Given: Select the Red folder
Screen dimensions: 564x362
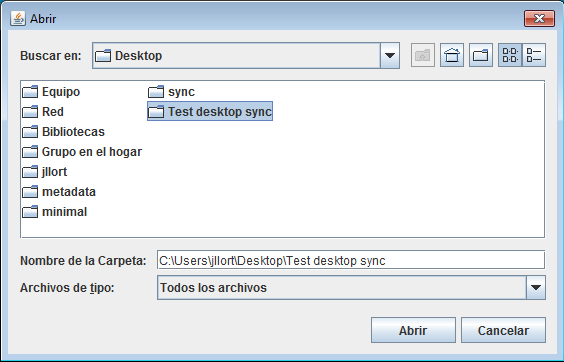Looking at the screenshot, I should pos(43,112).
